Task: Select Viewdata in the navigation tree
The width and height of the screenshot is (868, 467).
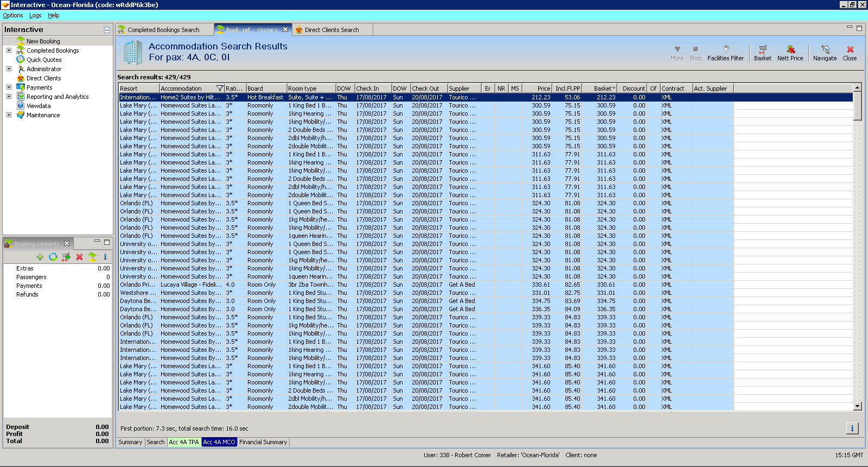Action: 39,106
